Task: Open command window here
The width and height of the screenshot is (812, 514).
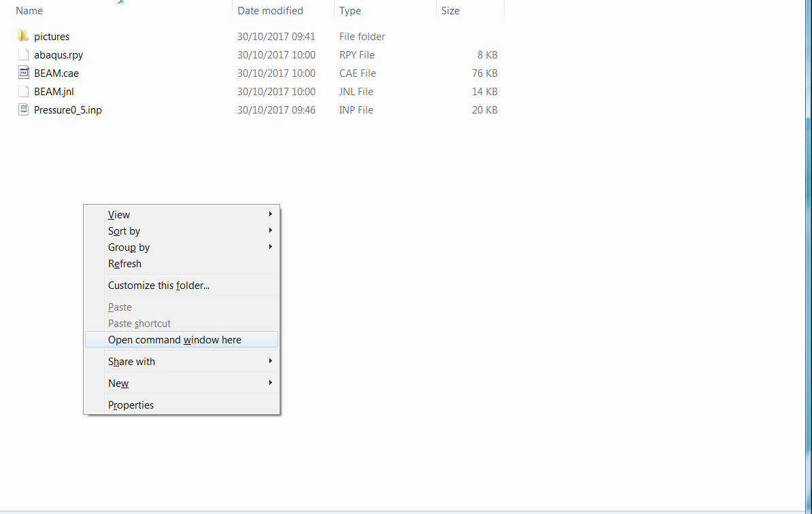Action: tap(174, 339)
